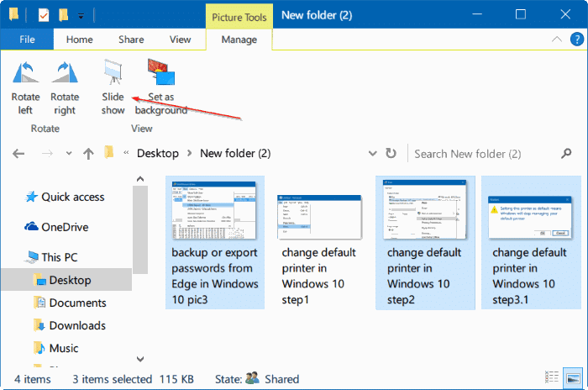Open the recent locations dropdown

point(69,153)
